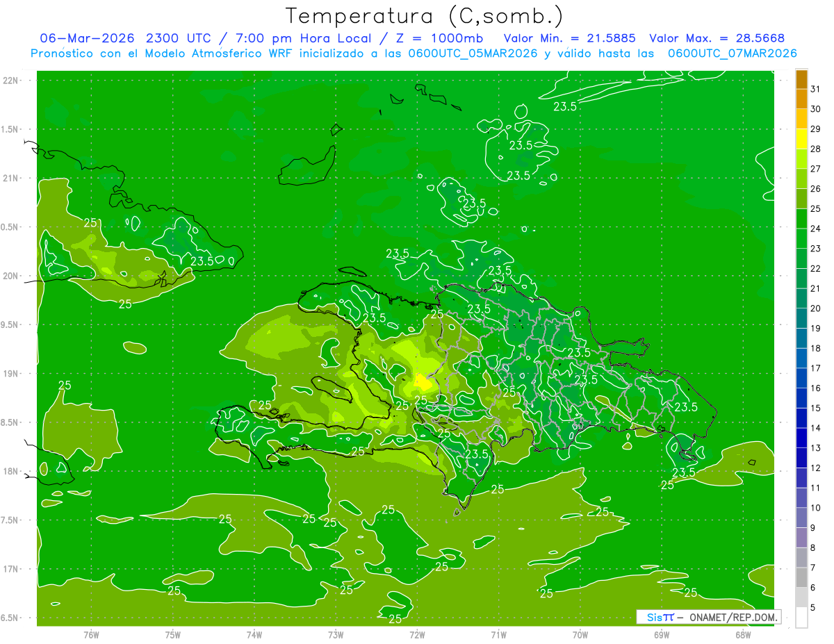The height and width of the screenshot is (644, 834).
Task: Click "2300 UTC" in the header line
Action: point(178,38)
